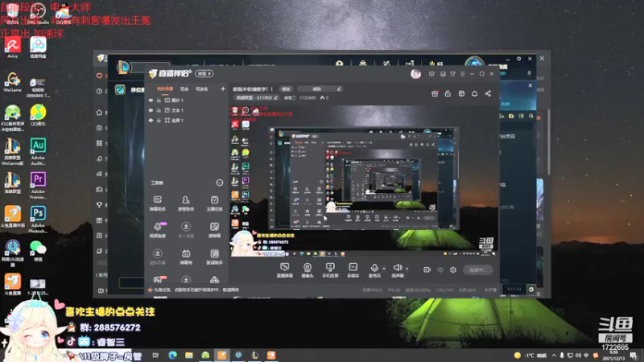Click the calendar icon left of the bell
The image size is (644, 362).
(x=461, y=93)
